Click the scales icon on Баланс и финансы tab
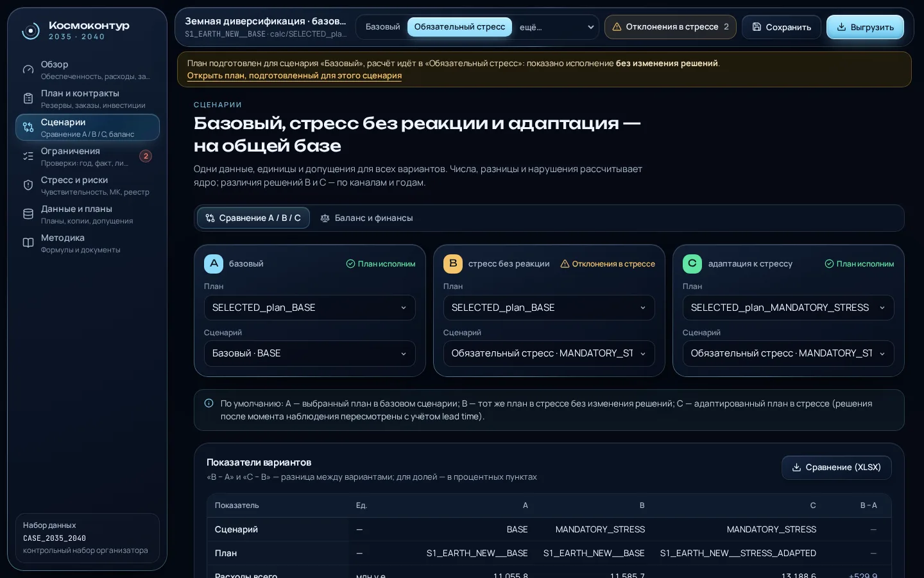This screenshot has width=924, height=578. coord(325,218)
